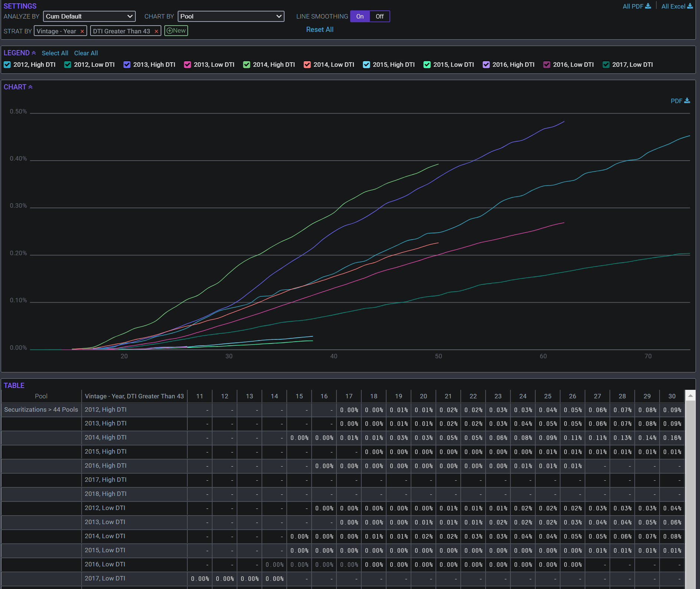This screenshot has width=700, height=589.
Task: Click Select All in the legend
Action: click(x=55, y=53)
